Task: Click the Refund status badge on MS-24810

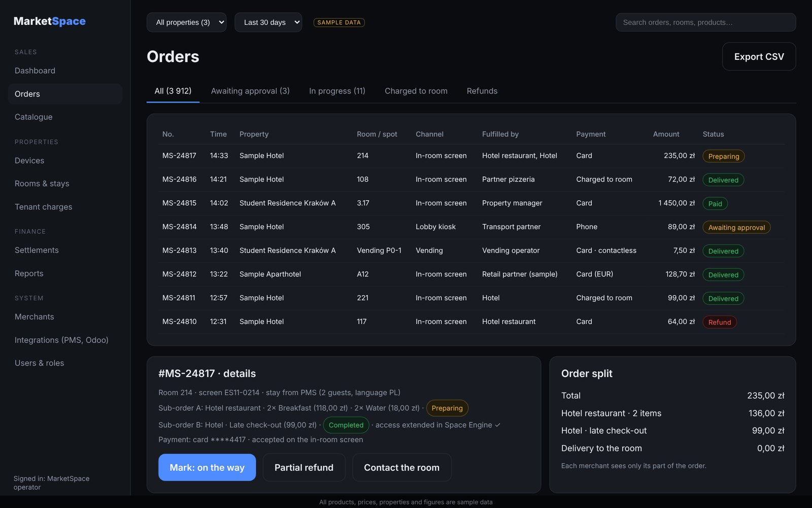Action: 720,322
